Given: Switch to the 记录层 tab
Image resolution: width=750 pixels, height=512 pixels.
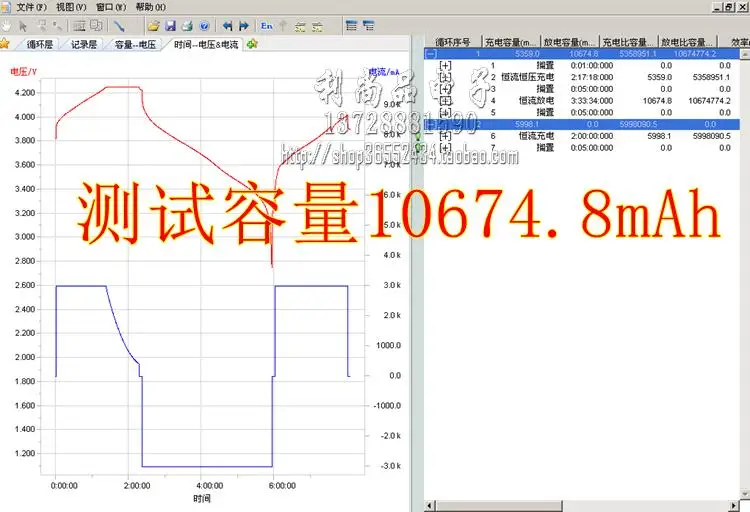Looking at the screenshot, I should (84, 45).
